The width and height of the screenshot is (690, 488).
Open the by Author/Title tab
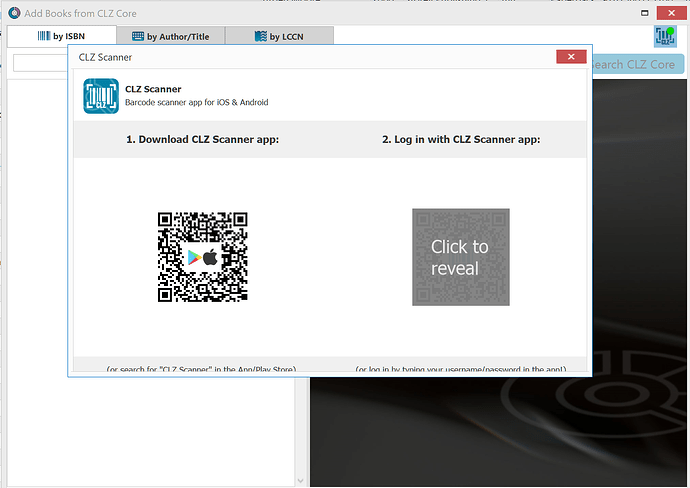pyautogui.click(x=171, y=37)
